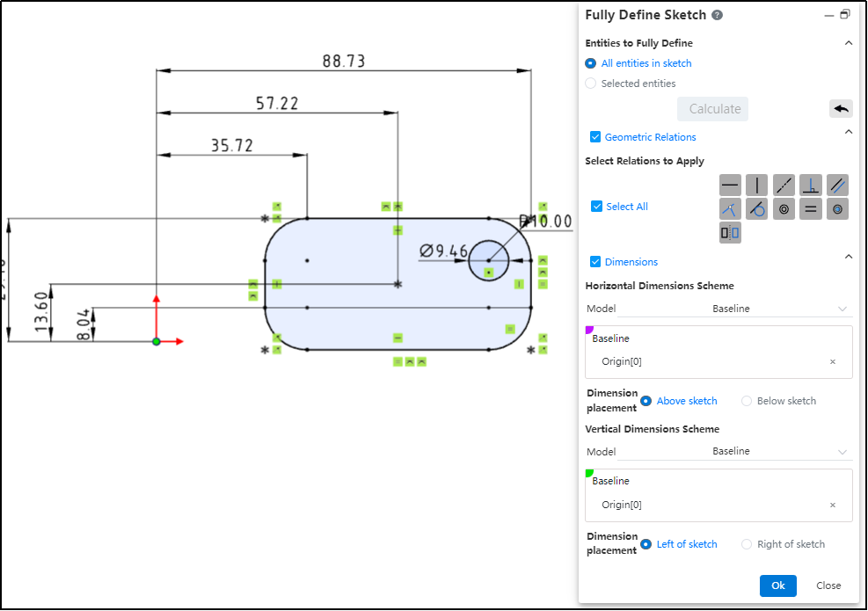Open the Horizontal Dimensions Scheme Model dropdown
The height and width of the screenshot is (611, 868).
tap(734, 309)
